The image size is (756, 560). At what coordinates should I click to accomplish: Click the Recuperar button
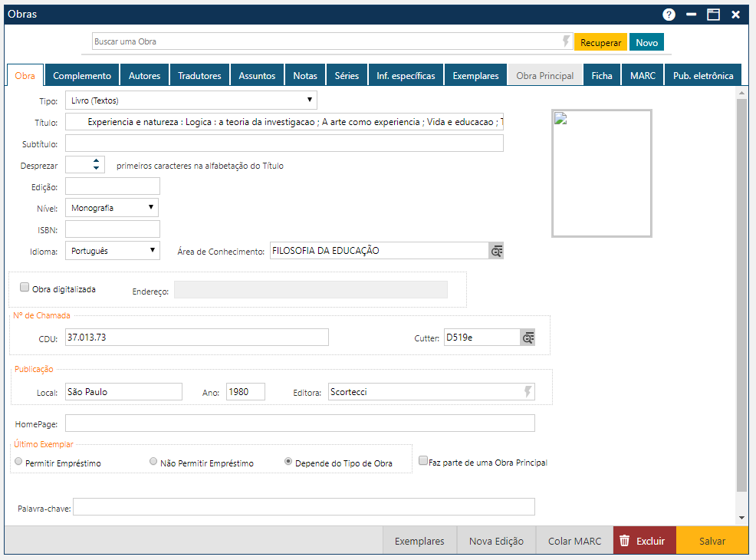(x=600, y=42)
